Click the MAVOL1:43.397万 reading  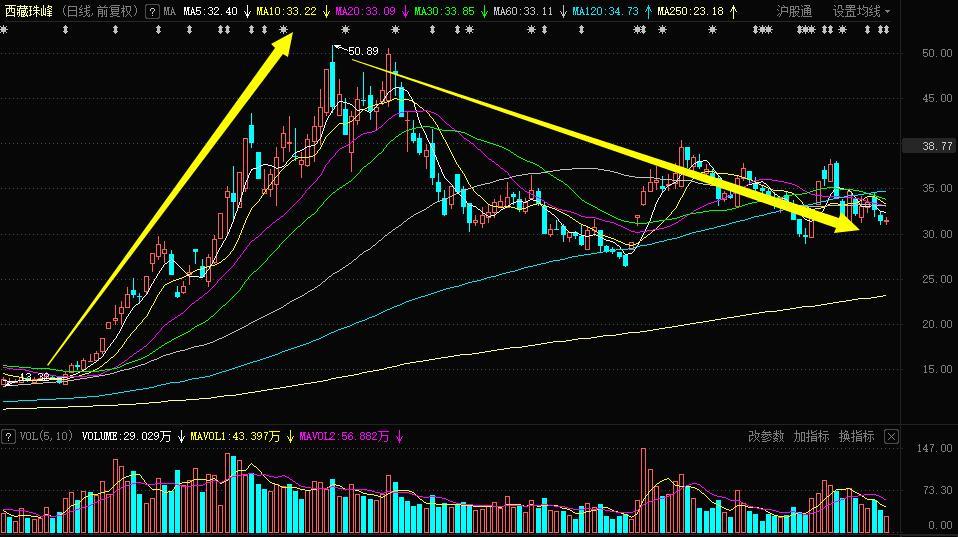pos(235,436)
